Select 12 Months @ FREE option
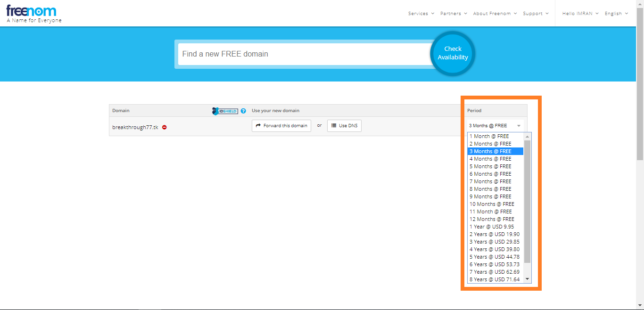 [x=495, y=219]
